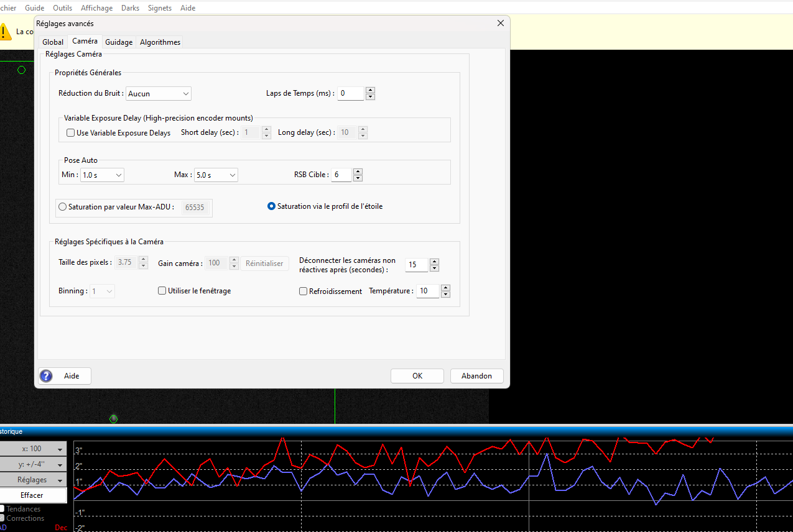793x532 pixels.
Task: Click the "Pose Auto" group label
Action: 81,160
